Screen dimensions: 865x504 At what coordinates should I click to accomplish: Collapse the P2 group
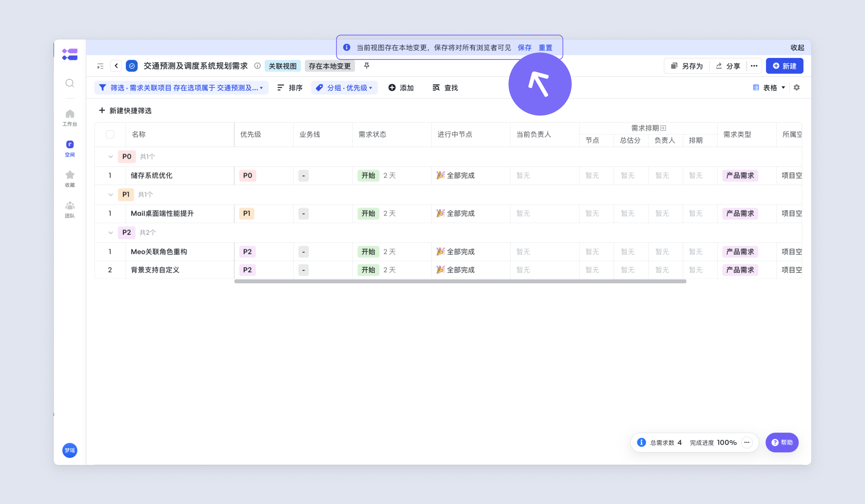[x=110, y=232]
